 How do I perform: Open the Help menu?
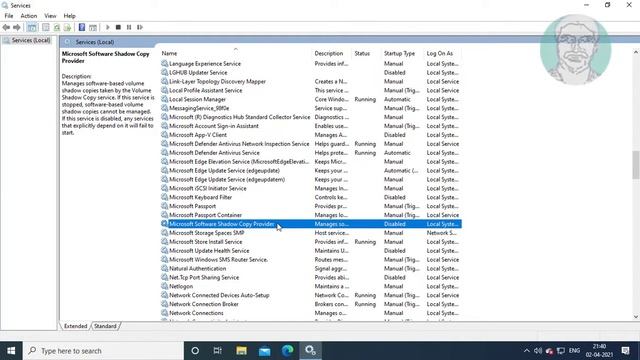[69, 16]
